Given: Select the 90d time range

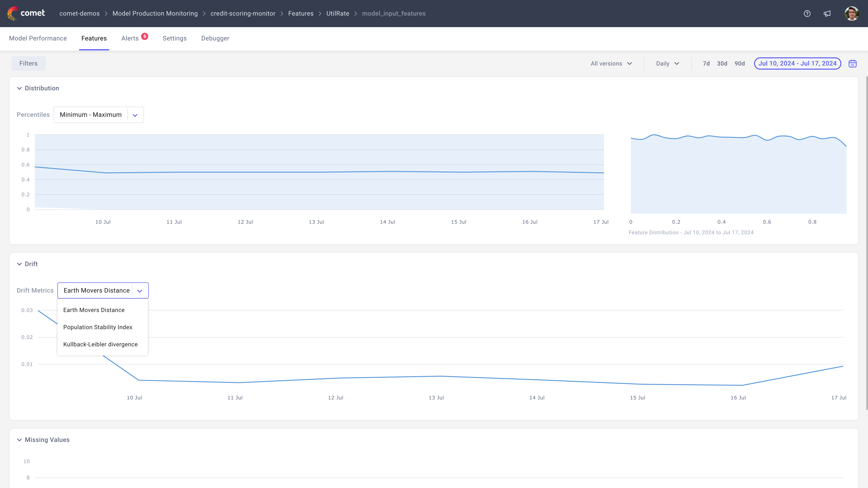Looking at the screenshot, I should point(740,63).
